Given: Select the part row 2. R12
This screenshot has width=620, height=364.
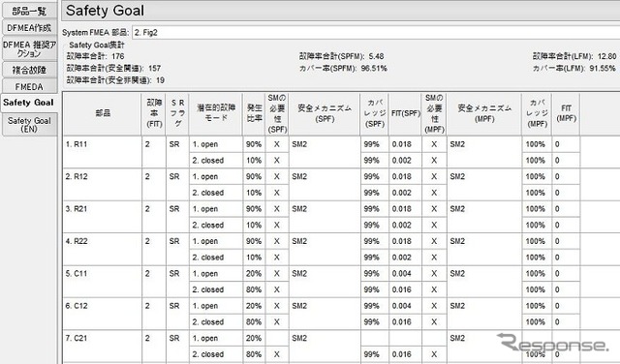Looking at the screenshot, I should click(102, 185).
